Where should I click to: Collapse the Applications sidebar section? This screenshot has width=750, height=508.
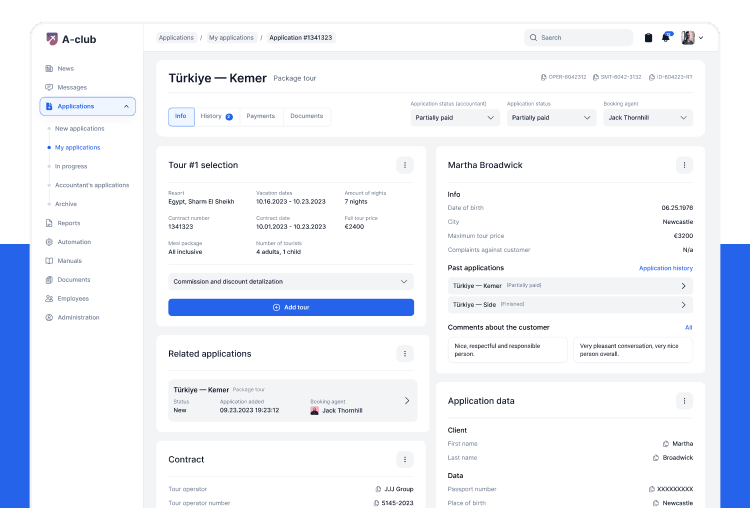click(126, 106)
